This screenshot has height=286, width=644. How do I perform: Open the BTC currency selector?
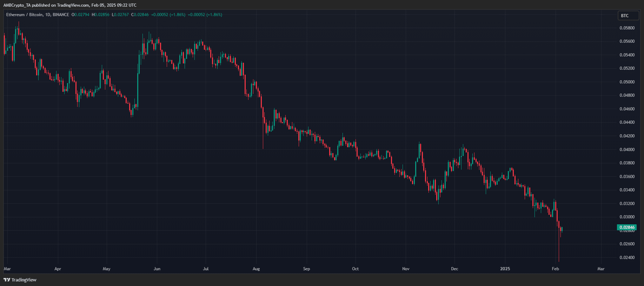pyautogui.click(x=628, y=16)
